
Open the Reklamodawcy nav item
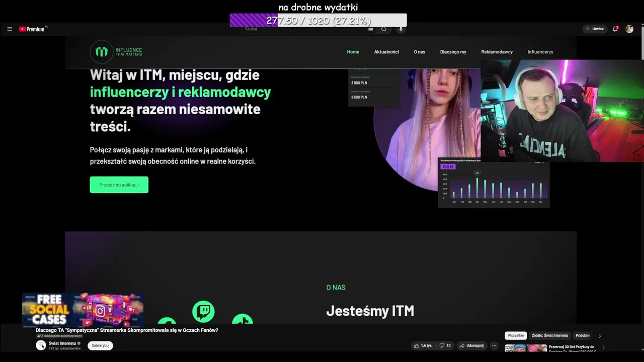click(x=497, y=52)
